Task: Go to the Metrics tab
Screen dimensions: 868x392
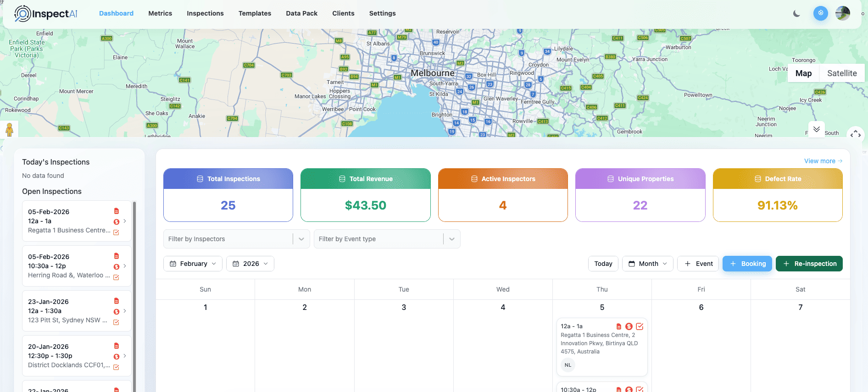Action: click(160, 13)
